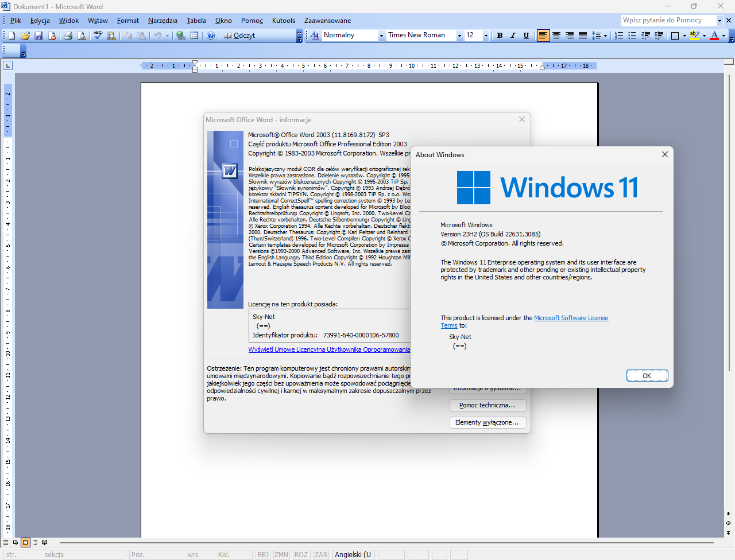Open a file with the folder icon
The image size is (735, 560).
click(25, 36)
